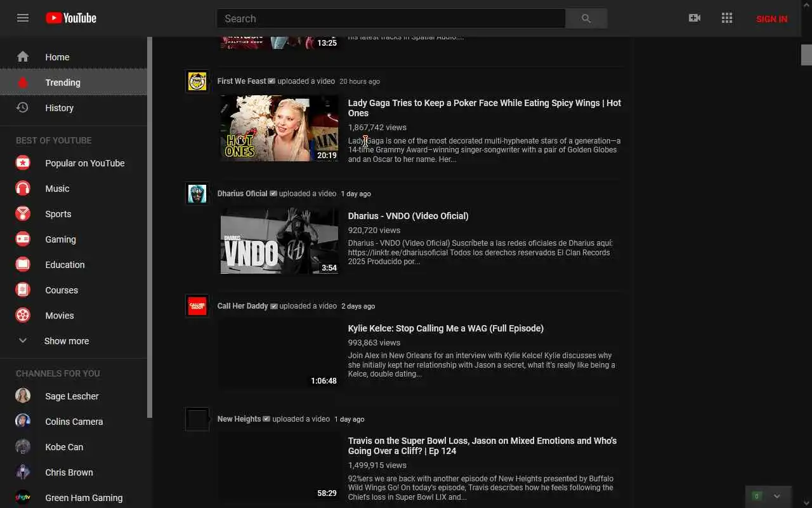
Task: Select Trending in the sidebar menu
Action: (x=74, y=83)
